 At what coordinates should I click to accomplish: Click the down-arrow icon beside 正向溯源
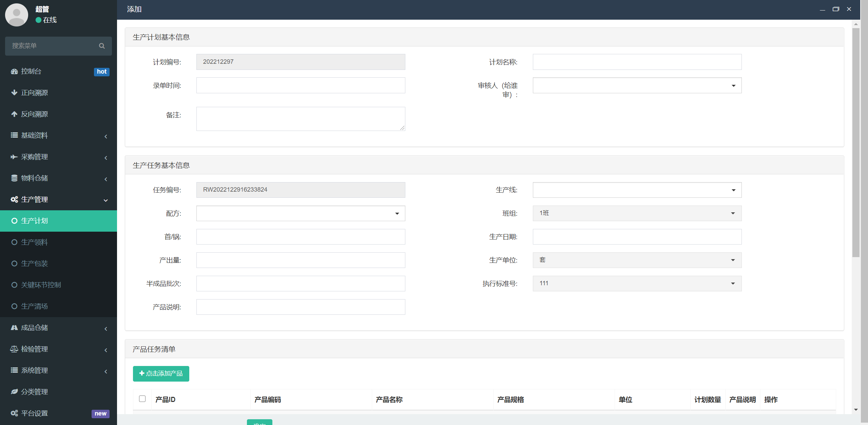click(14, 93)
